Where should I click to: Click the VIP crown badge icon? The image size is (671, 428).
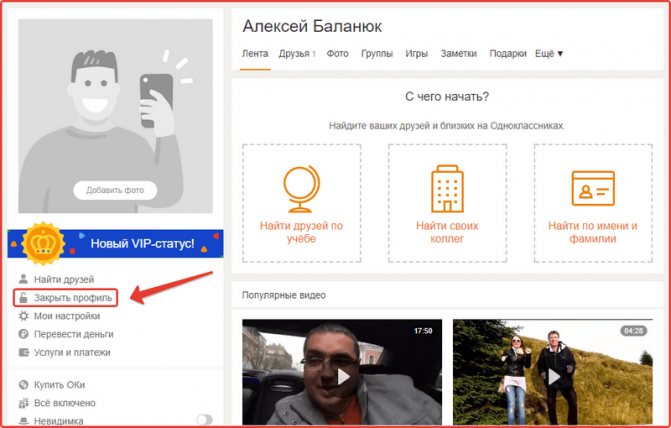(x=43, y=244)
